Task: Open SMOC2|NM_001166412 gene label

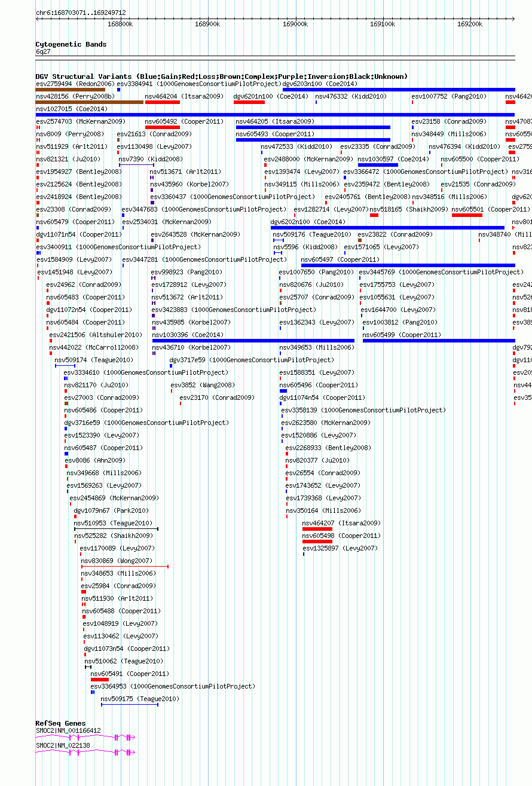Action: click(68, 730)
